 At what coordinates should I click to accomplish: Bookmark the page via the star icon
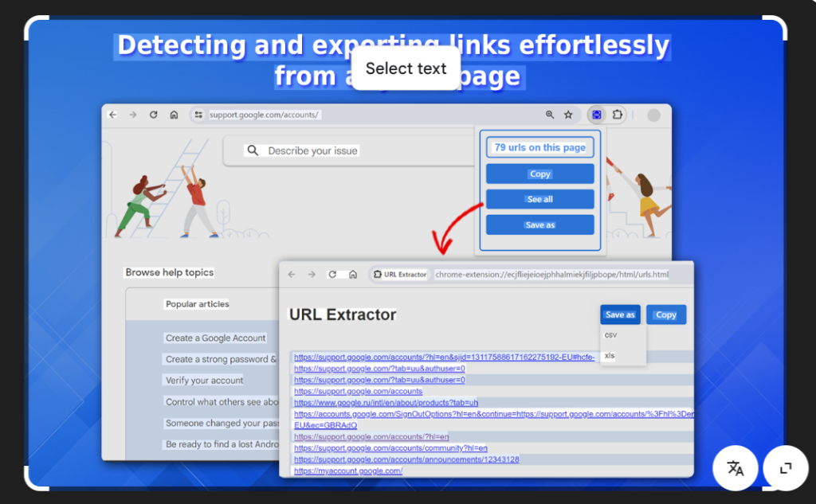[568, 115]
